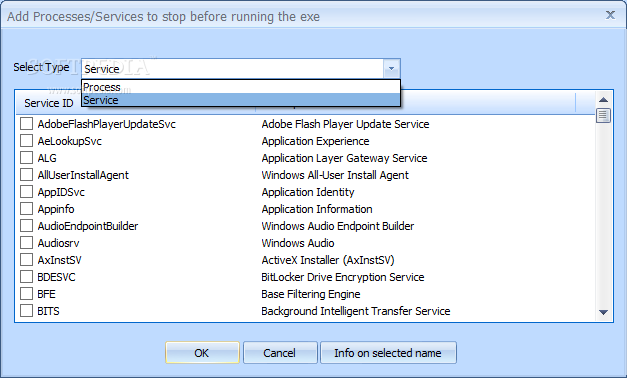Check the BDESVC checkbox
This screenshot has width=627, height=378.
tap(26, 277)
